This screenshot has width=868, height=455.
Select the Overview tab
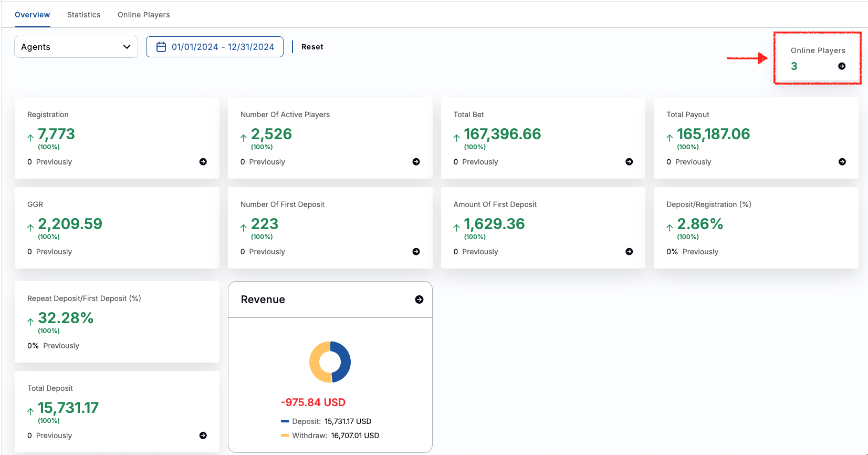(32, 15)
